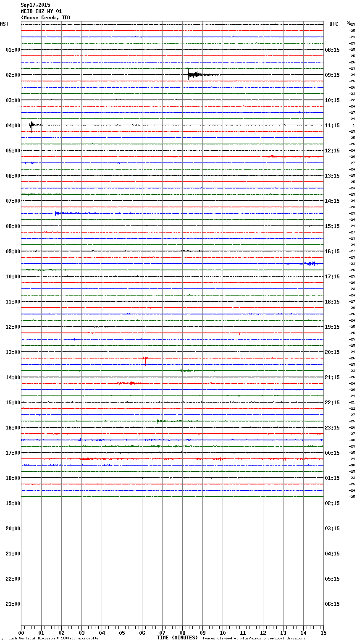
Task: Click the blue signal start after 07:00
Action: coord(57,213)
